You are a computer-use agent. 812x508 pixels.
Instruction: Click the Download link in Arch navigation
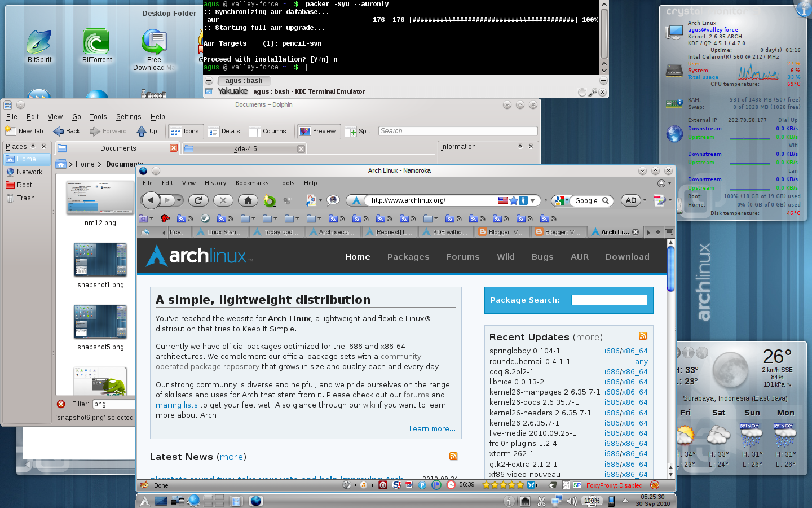click(x=628, y=256)
